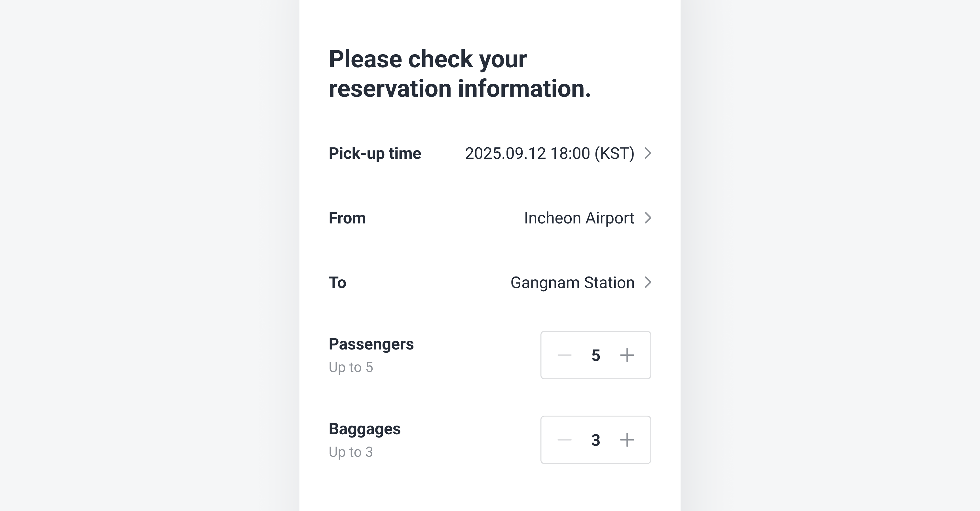
Task: Click the reservation information heading
Action: click(x=460, y=74)
